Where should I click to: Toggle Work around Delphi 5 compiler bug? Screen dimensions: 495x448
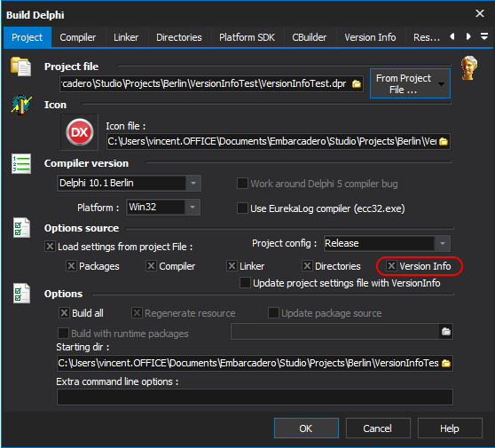click(242, 184)
